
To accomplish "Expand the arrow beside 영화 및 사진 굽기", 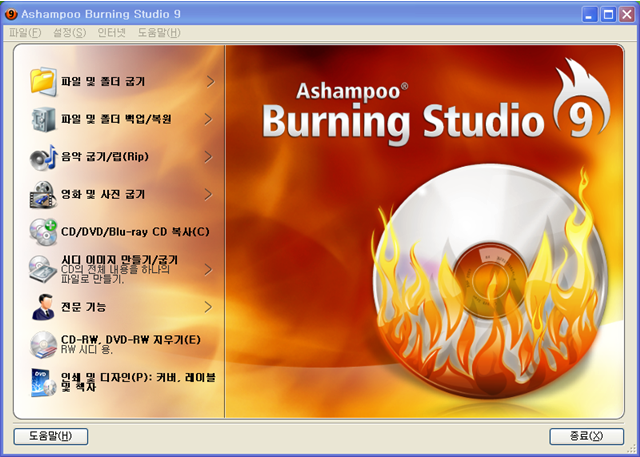I will [x=210, y=193].
